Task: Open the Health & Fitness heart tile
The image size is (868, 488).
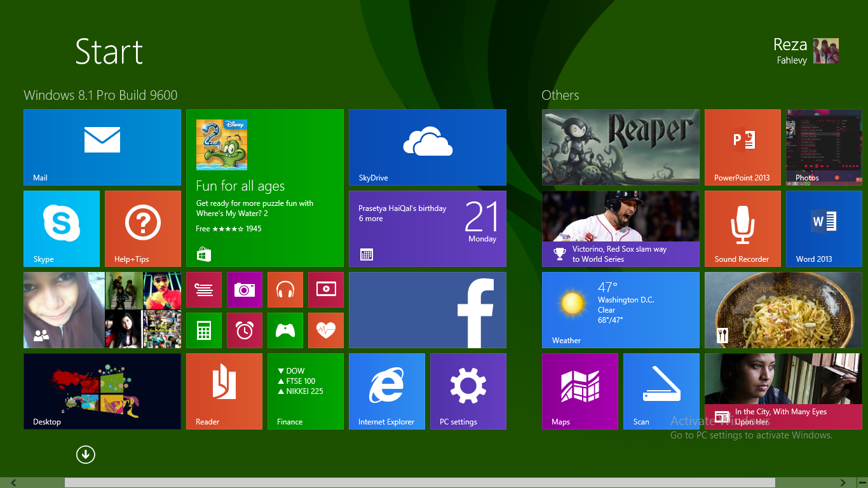Action: coord(326,330)
